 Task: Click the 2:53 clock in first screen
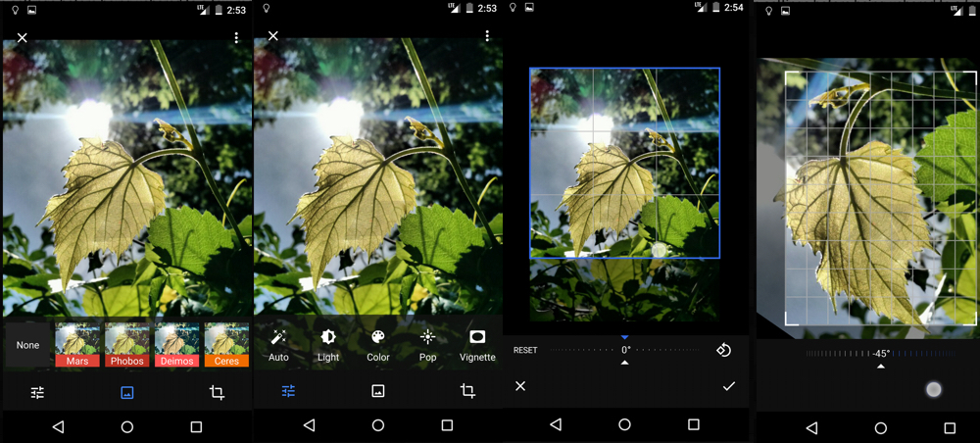point(236,10)
